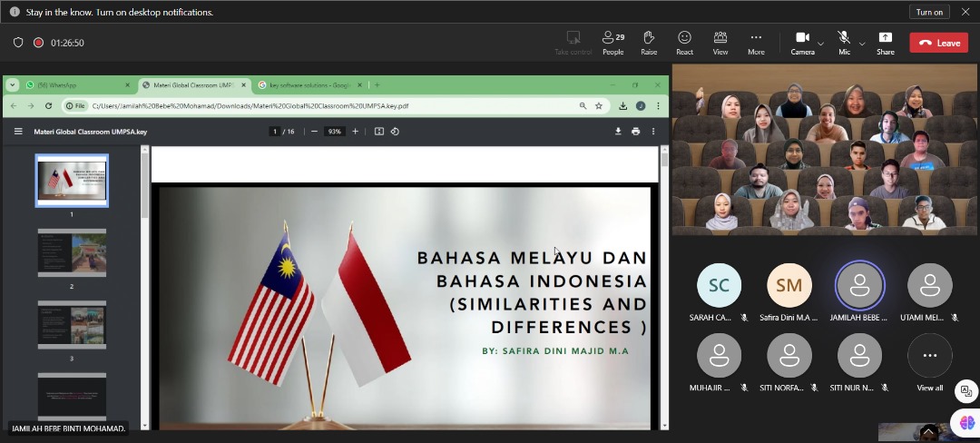Viewport: 980px width, 443px height.
Task: Open the React emoji options
Action: click(684, 43)
